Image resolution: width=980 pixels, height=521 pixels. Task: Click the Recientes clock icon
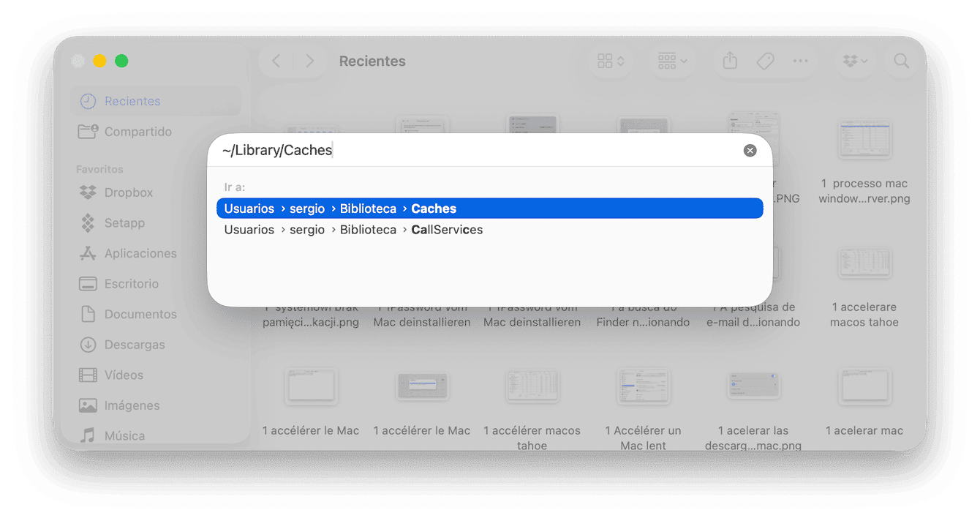pyautogui.click(x=88, y=101)
